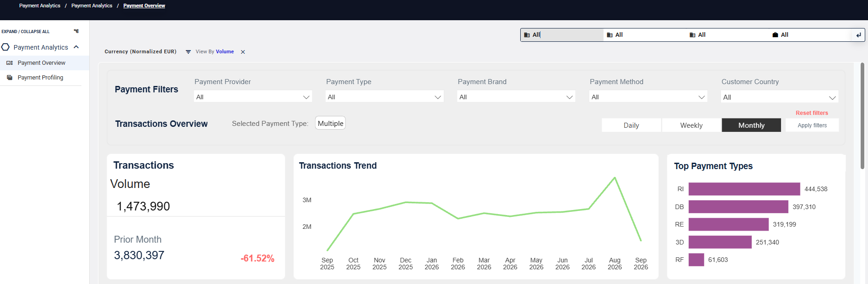The image size is (868, 284).
Task: Click the third All field with building icon
Action: pyautogui.click(x=727, y=35)
